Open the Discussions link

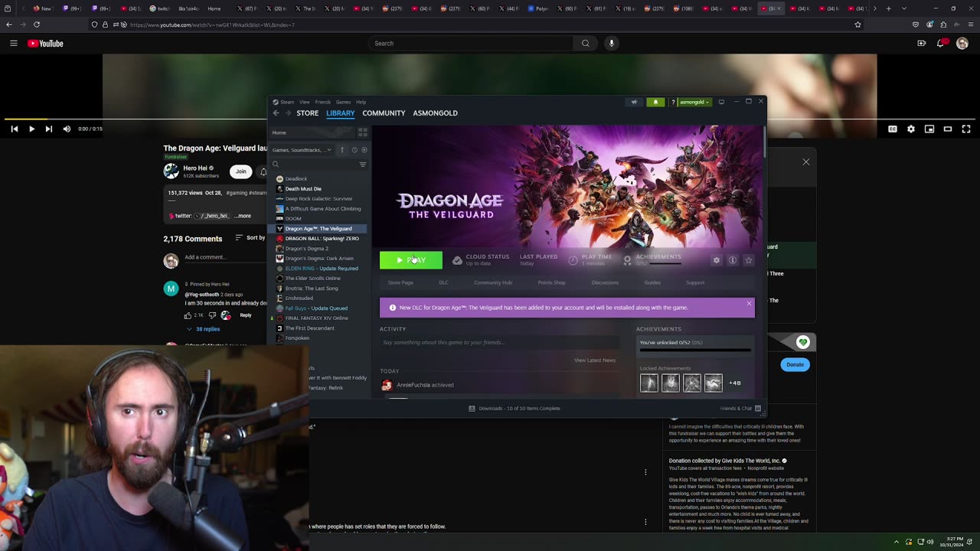point(605,282)
